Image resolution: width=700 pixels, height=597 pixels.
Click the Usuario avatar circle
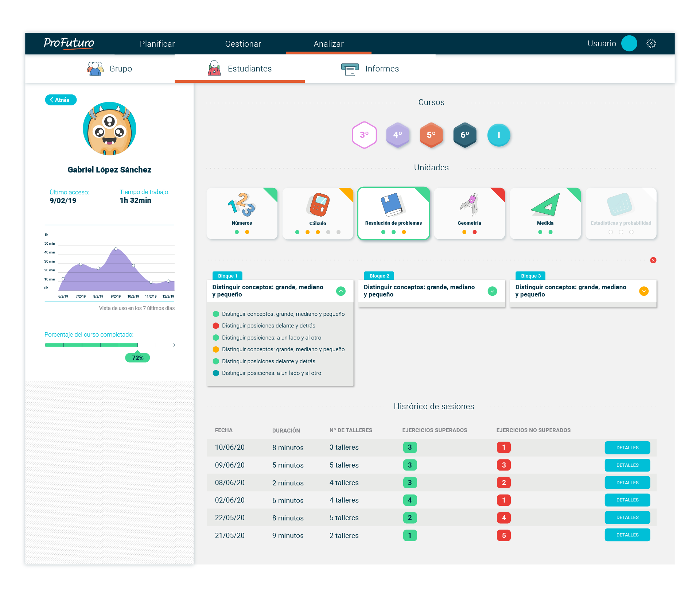629,44
